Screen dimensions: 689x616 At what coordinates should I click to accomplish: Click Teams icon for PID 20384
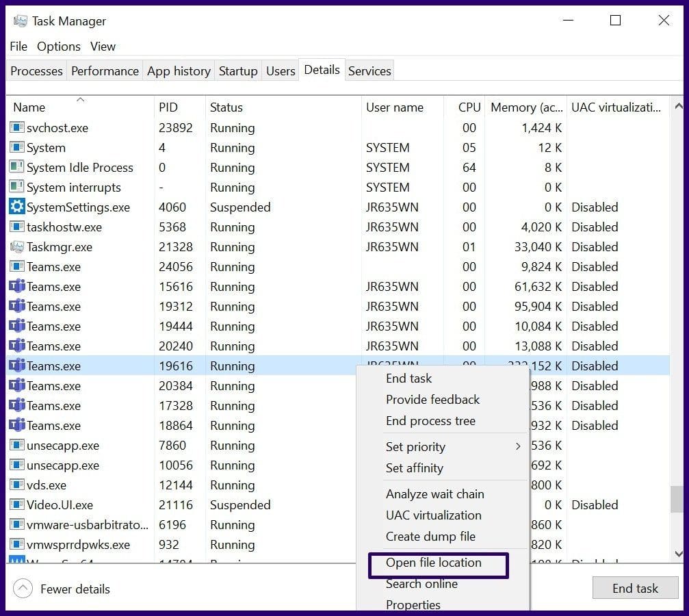click(x=16, y=385)
